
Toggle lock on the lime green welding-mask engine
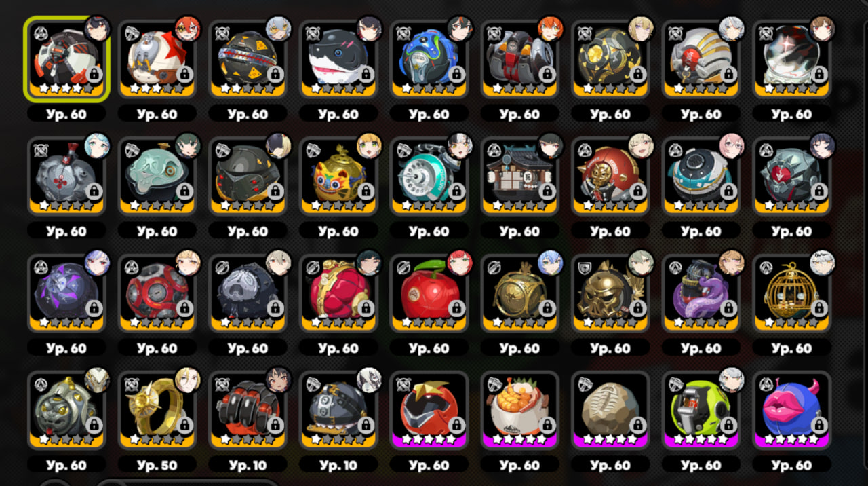coord(729,425)
